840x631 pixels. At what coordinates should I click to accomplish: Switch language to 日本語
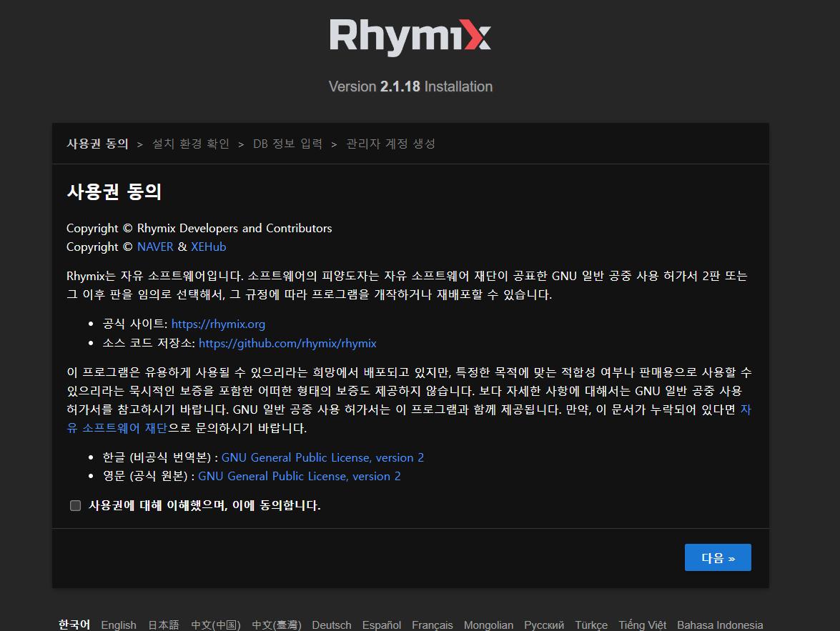point(164,625)
